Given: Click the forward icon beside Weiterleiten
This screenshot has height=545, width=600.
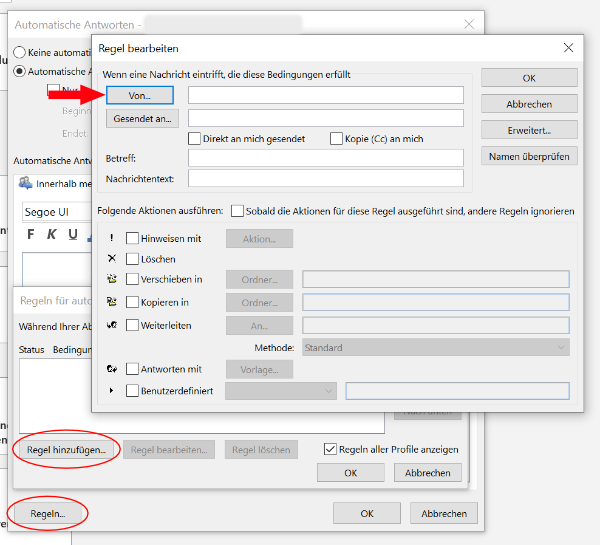Looking at the screenshot, I should pyautogui.click(x=112, y=325).
